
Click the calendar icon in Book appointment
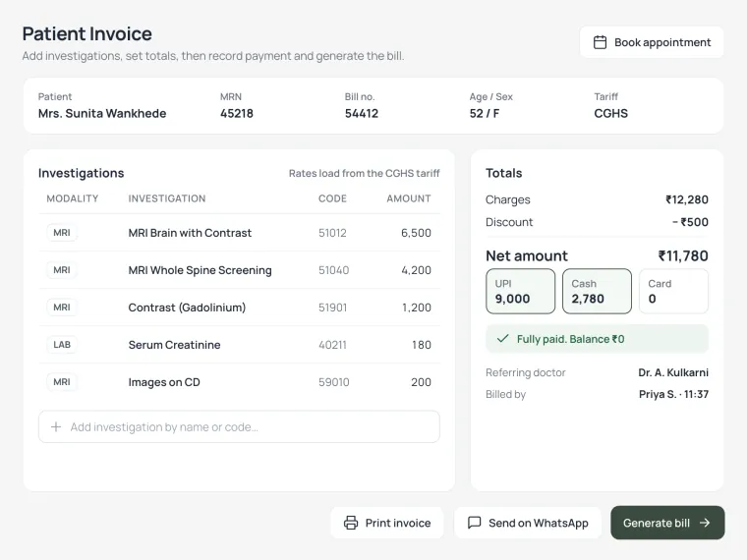pyautogui.click(x=600, y=42)
